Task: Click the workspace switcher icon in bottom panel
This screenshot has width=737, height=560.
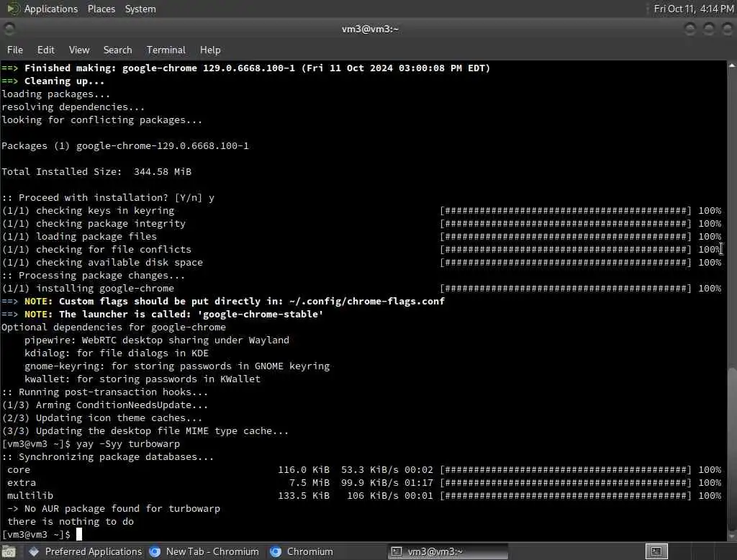Action: 656,551
